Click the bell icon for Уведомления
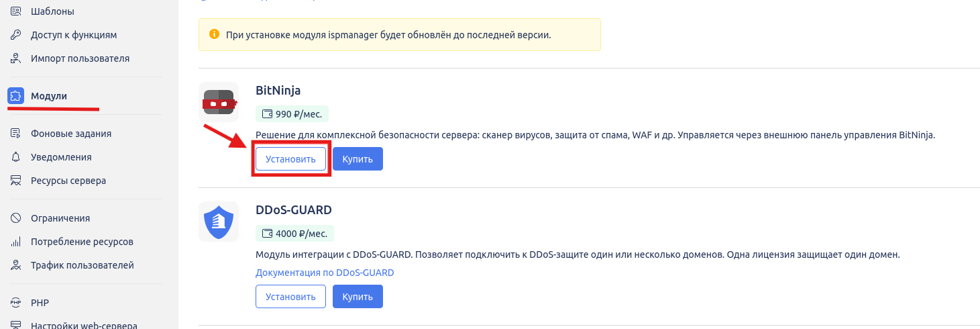 tap(16, 157)
